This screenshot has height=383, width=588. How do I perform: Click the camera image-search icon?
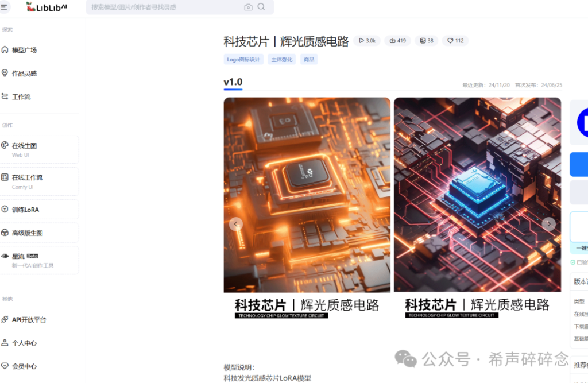248,7
